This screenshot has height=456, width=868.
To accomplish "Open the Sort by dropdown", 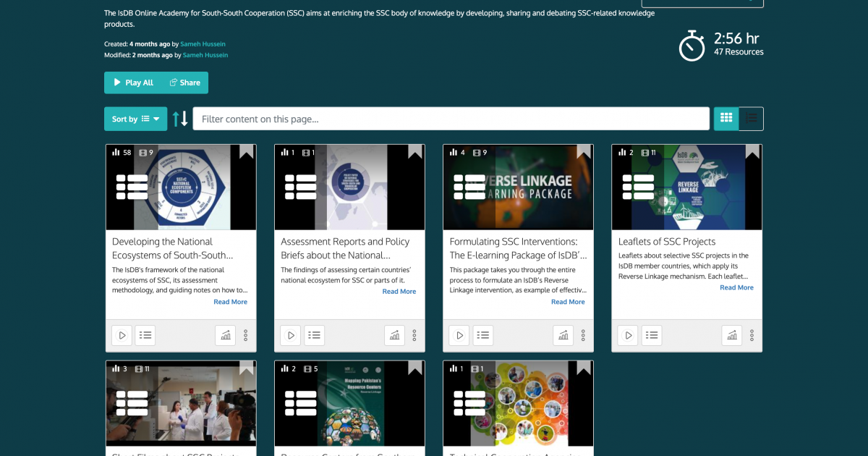I will [135, 118].
